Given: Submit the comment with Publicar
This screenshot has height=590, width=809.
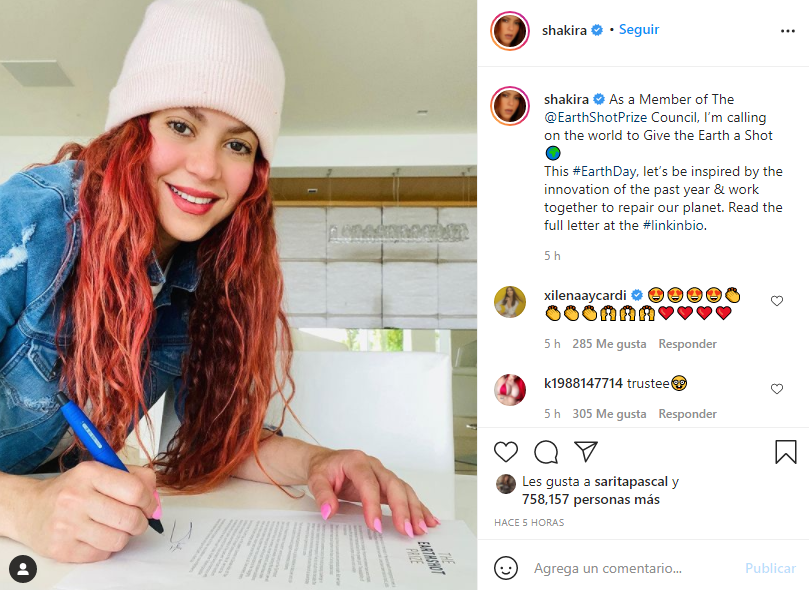Looking at the screenshot, I should point(770,568).
